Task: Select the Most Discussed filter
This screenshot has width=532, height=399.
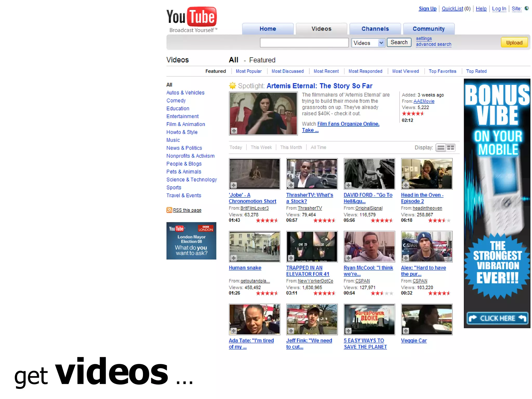Action: [x=288, y=71]
